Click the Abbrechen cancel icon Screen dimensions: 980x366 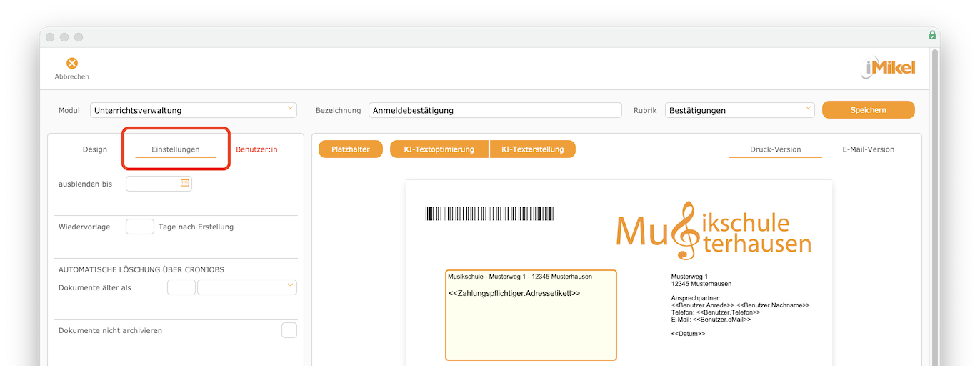pos(72,64)
